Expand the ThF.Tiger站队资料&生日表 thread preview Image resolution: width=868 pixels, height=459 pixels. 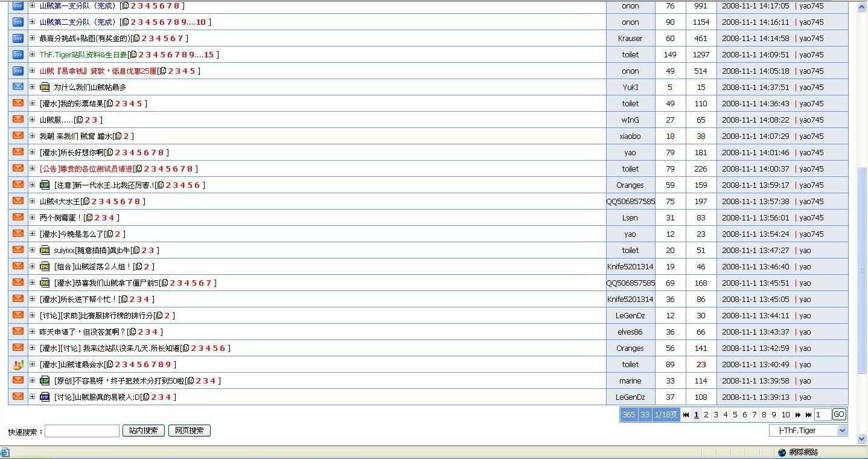tap(33, 54)
